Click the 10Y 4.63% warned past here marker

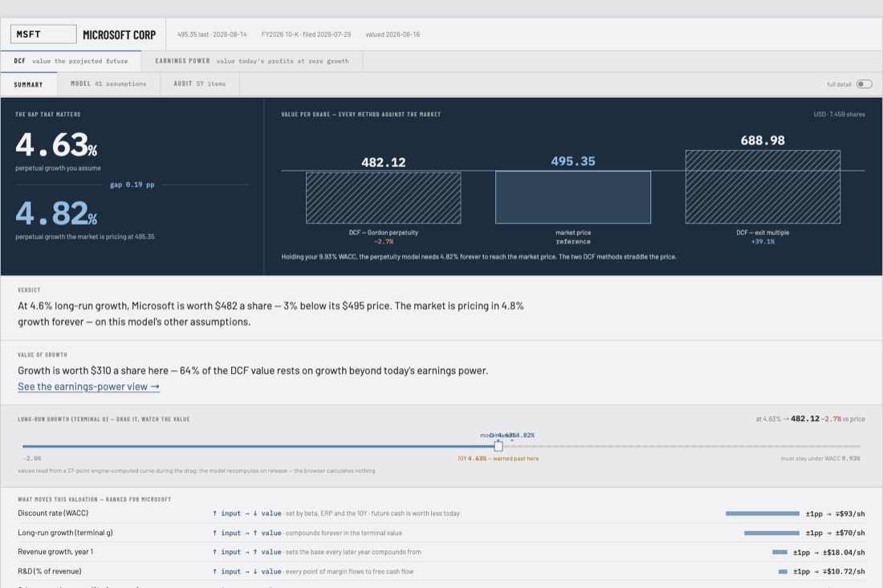(498, 459)
